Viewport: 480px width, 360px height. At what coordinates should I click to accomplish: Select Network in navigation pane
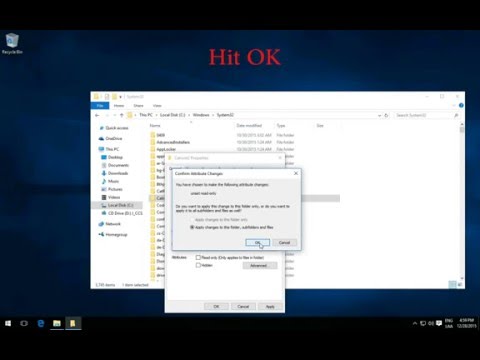113,224
